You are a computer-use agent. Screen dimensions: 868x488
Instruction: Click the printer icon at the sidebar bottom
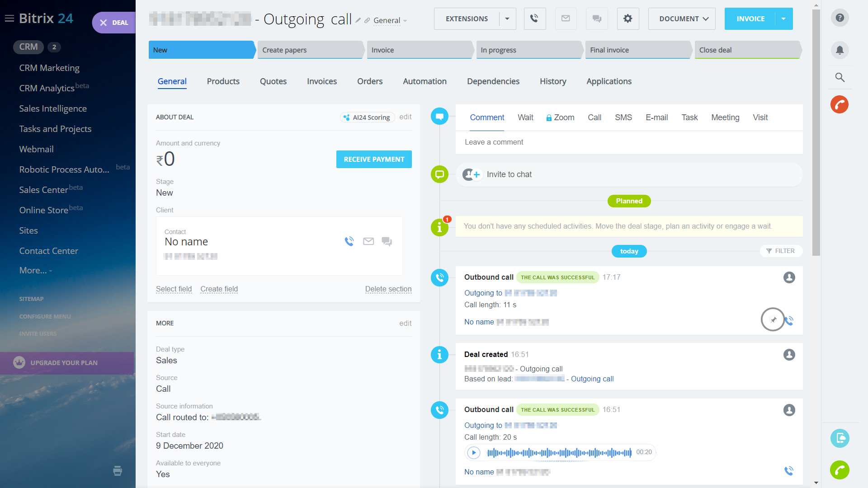[118, 471]
